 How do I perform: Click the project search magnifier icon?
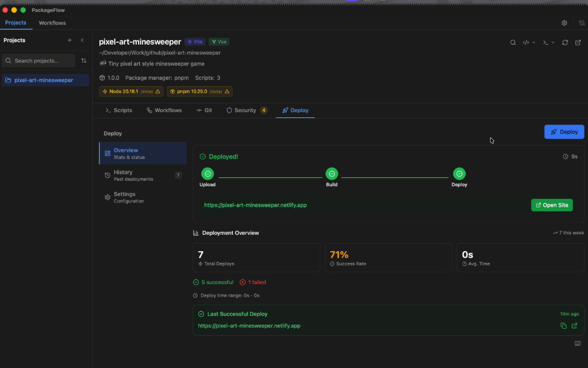tap(513, 42)
